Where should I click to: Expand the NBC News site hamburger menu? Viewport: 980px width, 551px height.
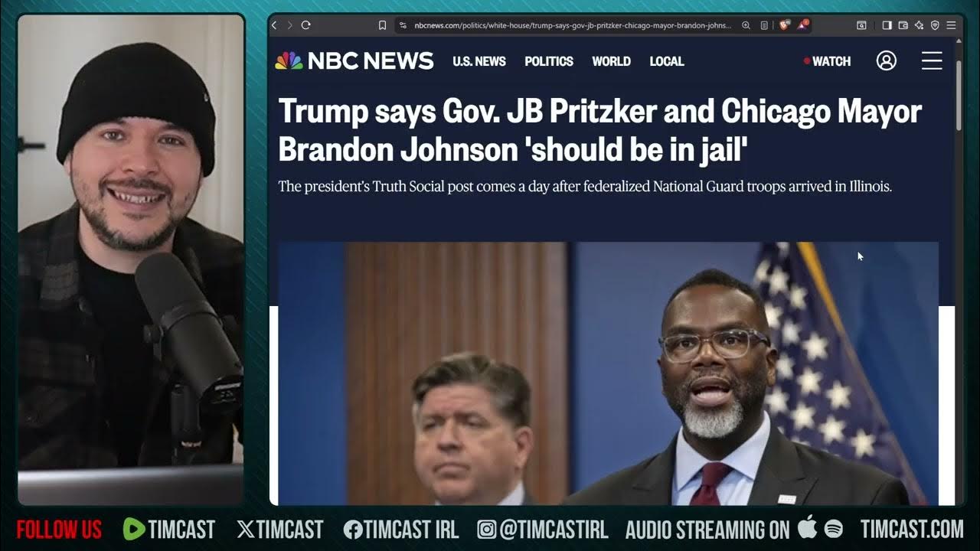point(932,61)
